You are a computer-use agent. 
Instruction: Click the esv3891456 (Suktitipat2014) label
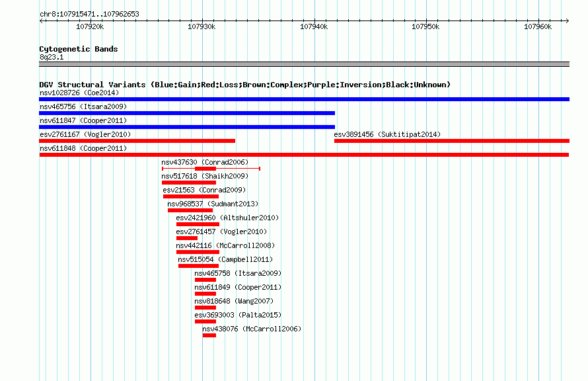pyautogui.click(x=387, y=134)
